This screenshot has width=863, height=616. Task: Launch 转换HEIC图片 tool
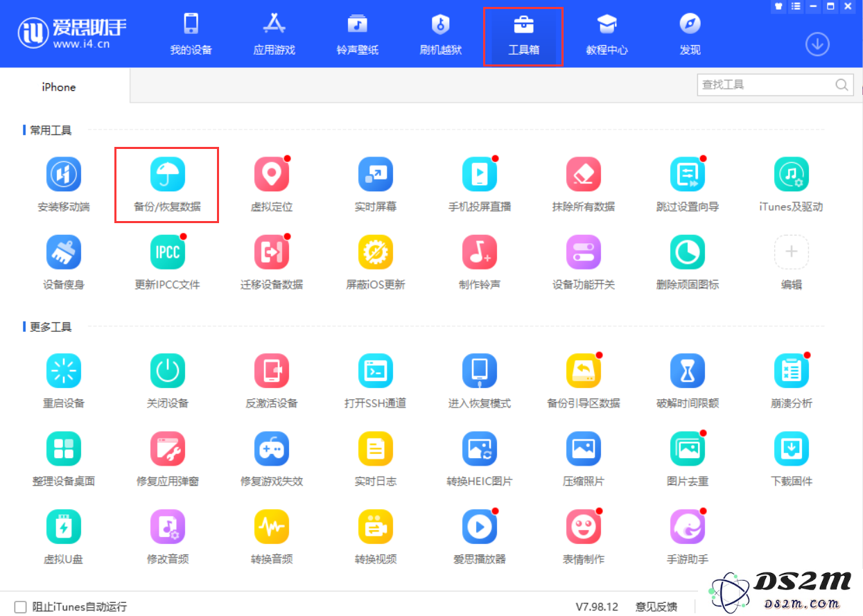480,449
